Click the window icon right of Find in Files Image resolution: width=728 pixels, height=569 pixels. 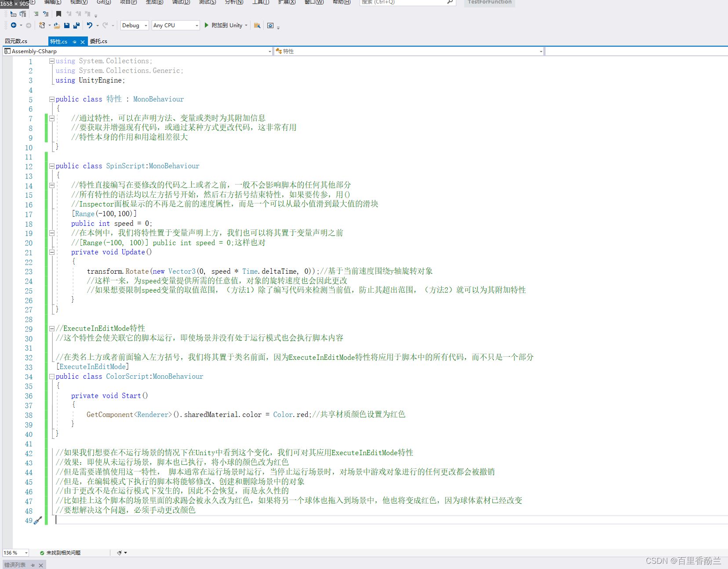point(270,25)
